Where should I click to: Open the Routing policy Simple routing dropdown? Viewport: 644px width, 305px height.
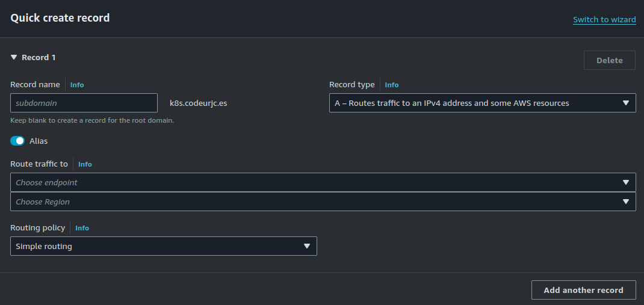(164, 246)
